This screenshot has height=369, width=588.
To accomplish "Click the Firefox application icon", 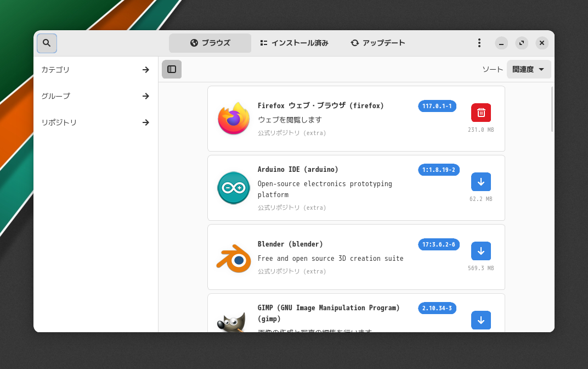I will pyautogui.click(x=234, y=119).
